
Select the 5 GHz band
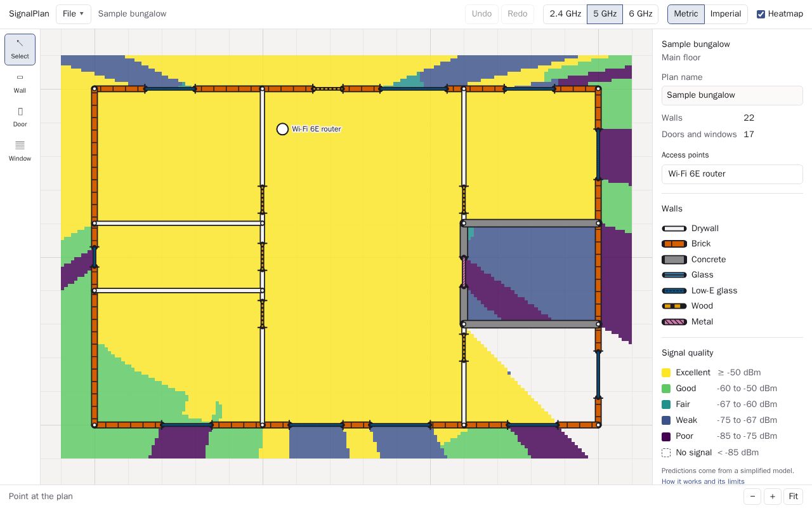[x=605, y=14]
